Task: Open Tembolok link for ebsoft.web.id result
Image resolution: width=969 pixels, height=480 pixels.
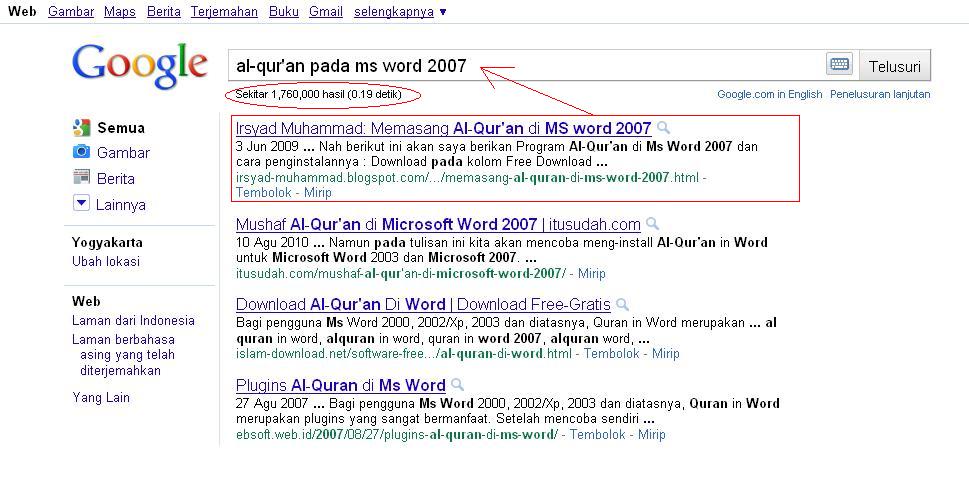Action: click(598, 434)
